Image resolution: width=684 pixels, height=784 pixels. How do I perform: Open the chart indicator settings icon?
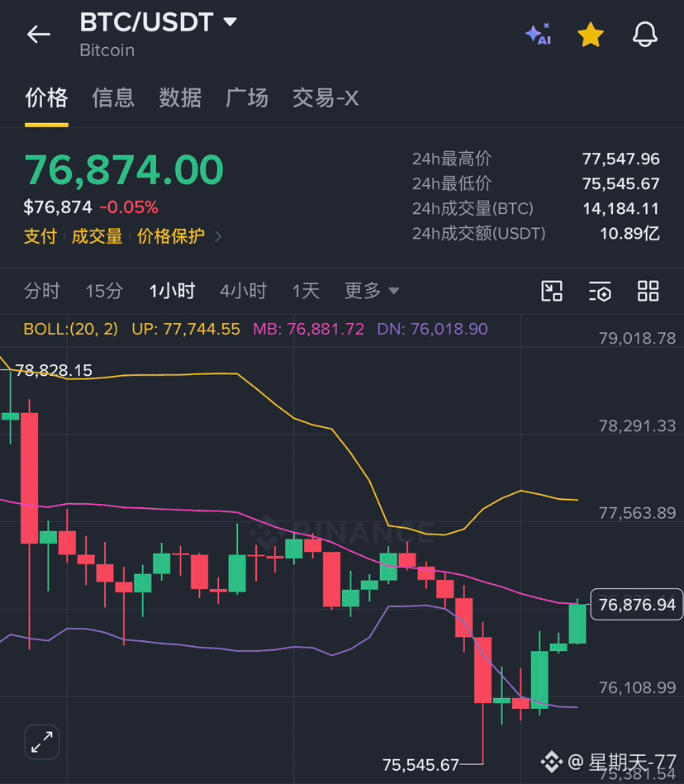(x=600, y=291)
